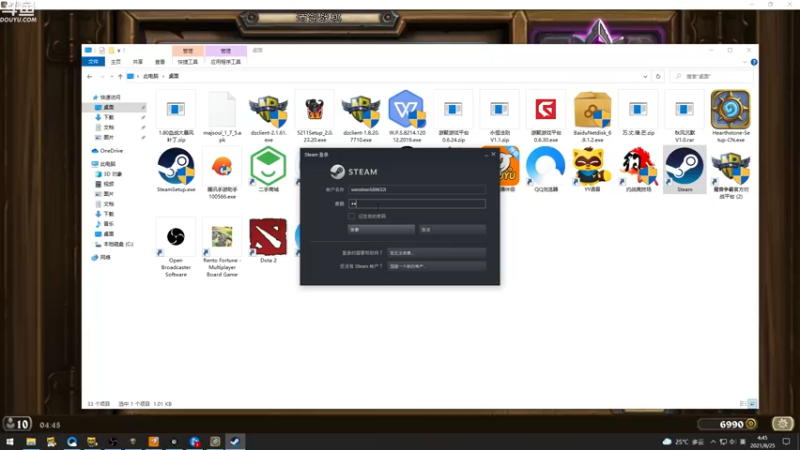Expand the address bar history dropdown
The image size is (800, 450).
click(x=645, y=77)
